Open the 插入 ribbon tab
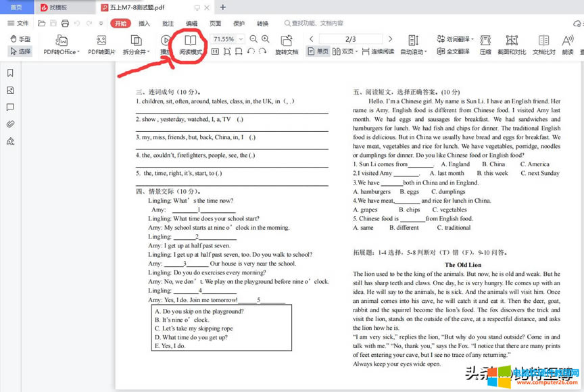This screenshot has height=392, width=584. coord(144,23)
